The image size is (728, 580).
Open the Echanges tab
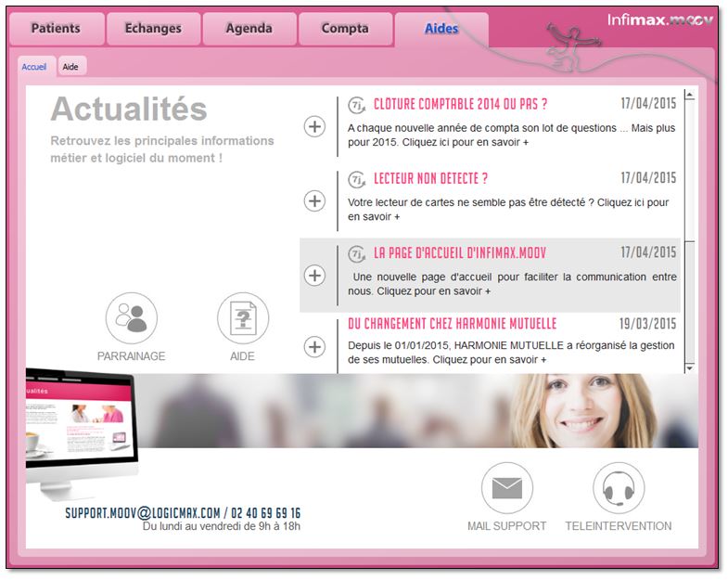point(154,29)
